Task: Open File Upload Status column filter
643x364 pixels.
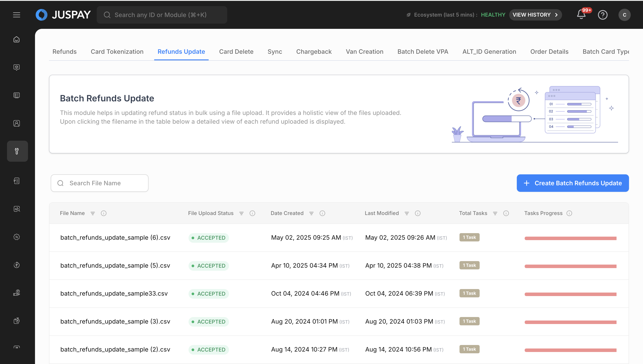Action: [241, 213]
